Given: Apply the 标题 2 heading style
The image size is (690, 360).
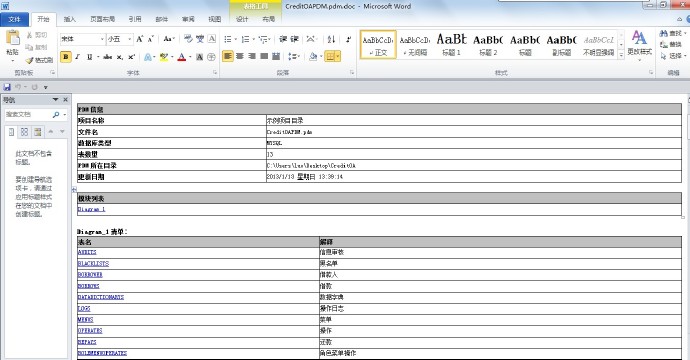Looking at the screenshot, I should [488, 44].
